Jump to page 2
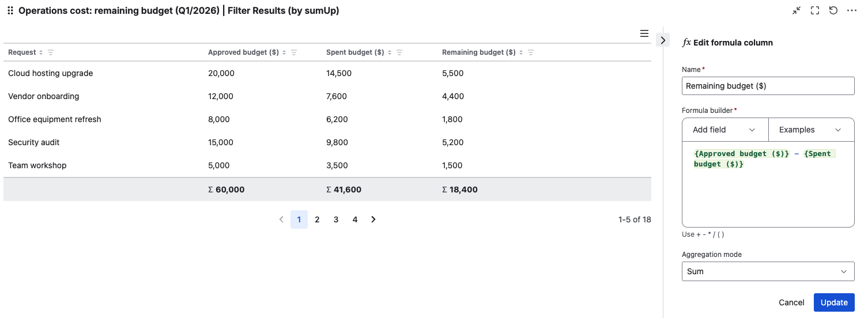 coord(317,219)
